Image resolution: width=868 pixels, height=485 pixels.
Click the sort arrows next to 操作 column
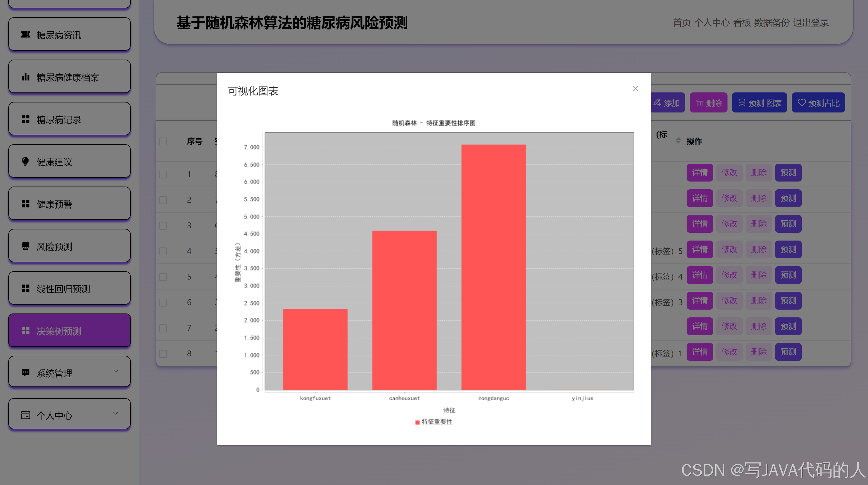[x=678, y=141]
